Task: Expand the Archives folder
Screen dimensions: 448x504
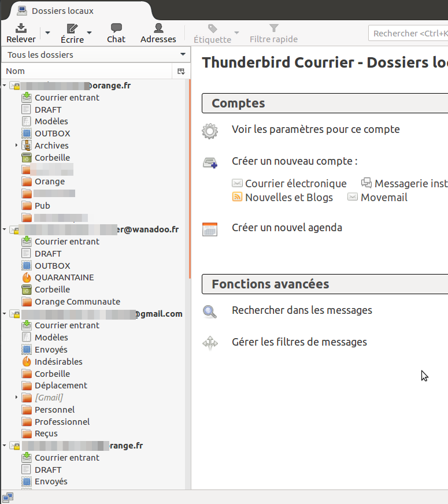Action: pos(16,145)
